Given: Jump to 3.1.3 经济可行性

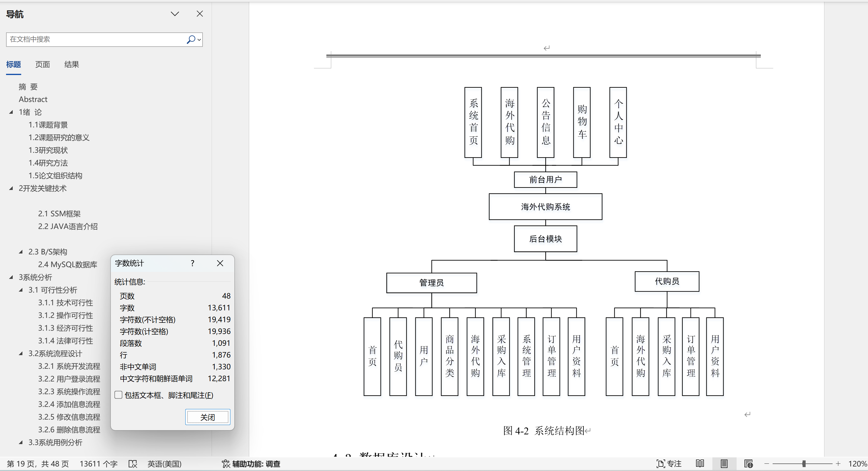Looking at the screenshot, I should pos(65,328).
